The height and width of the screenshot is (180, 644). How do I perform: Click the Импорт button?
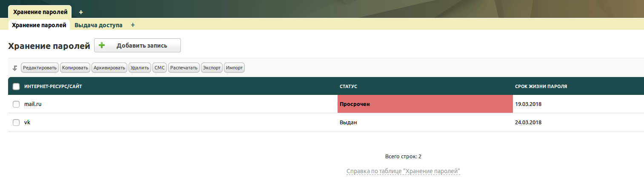235,68
